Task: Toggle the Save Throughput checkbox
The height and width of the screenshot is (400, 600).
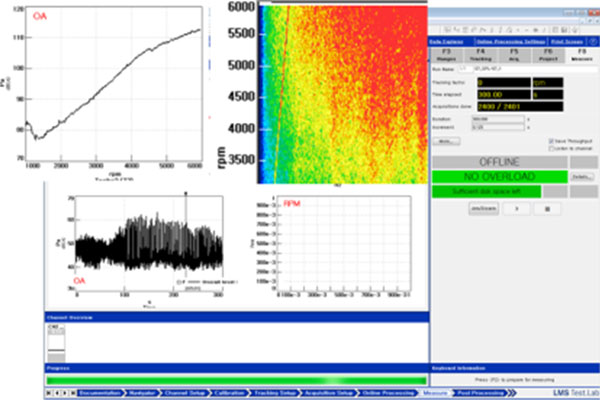Action: click(x=551, y=141)
